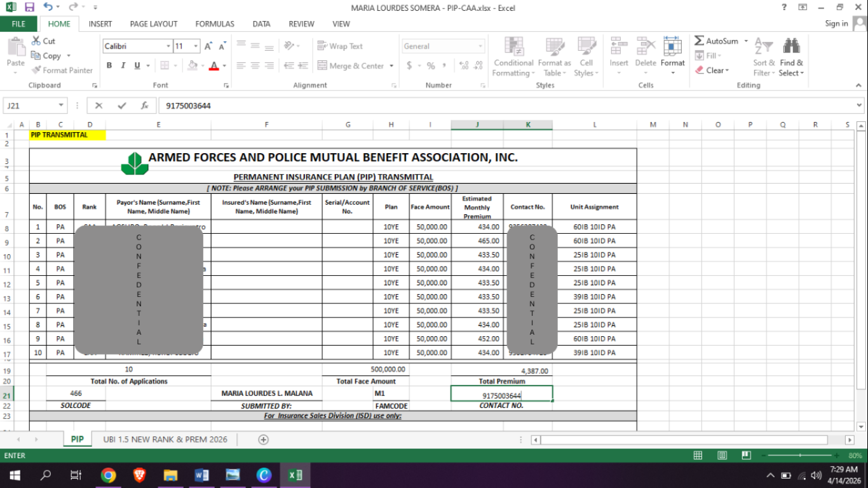Image resolution: width=868 pixels, height=488 pixels.
Task: Open Excel Help question mark
Action: [x=784, y=8]
